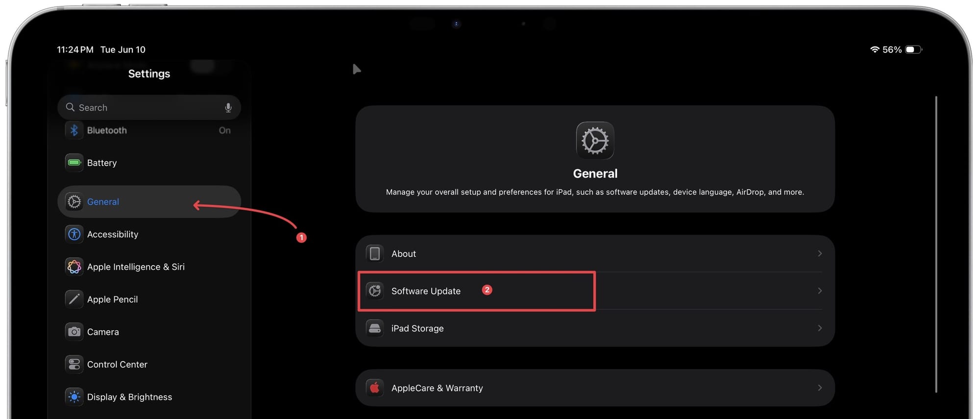This screenshot has width=980, height=419.
Task: Open the Control Center settings label
Action: [x=117, y=364]
